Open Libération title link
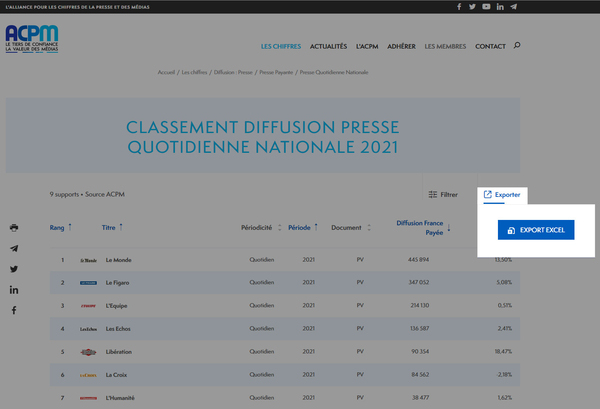 coord(119,352)
